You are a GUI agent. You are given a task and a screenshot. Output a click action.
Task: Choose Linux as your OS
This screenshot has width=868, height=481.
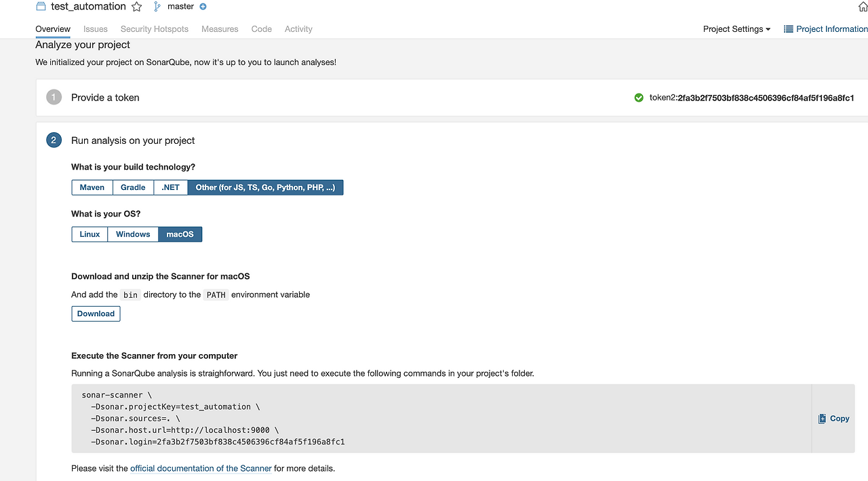pyautogui.click(x=90, y=234)
